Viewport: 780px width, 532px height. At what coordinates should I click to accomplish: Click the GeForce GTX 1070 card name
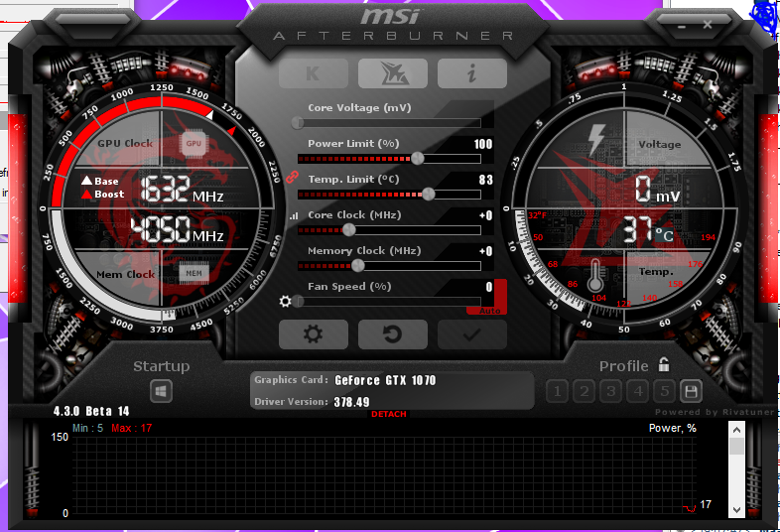point(385,381)
